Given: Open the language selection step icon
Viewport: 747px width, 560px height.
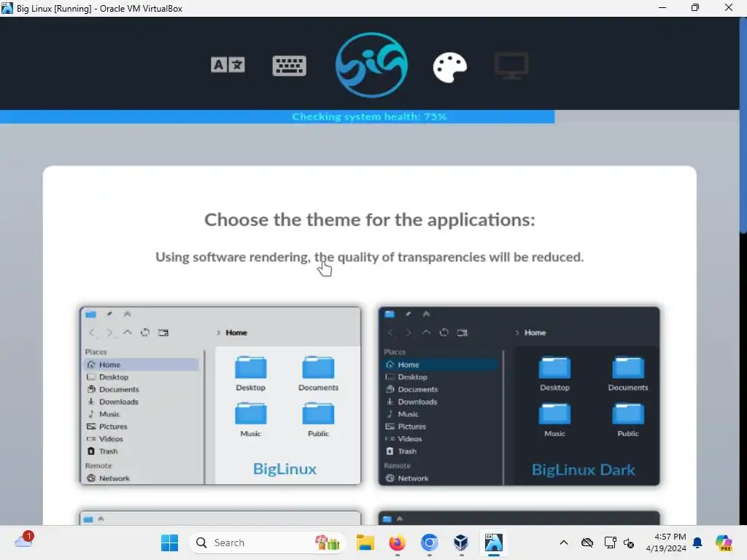Looking at the screenshot, I should [x=228, y=65].
